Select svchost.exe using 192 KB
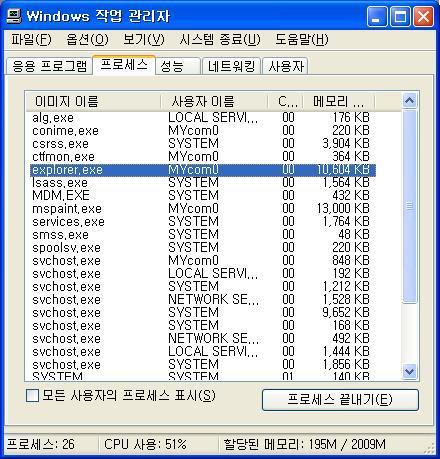 coord(203,274)
